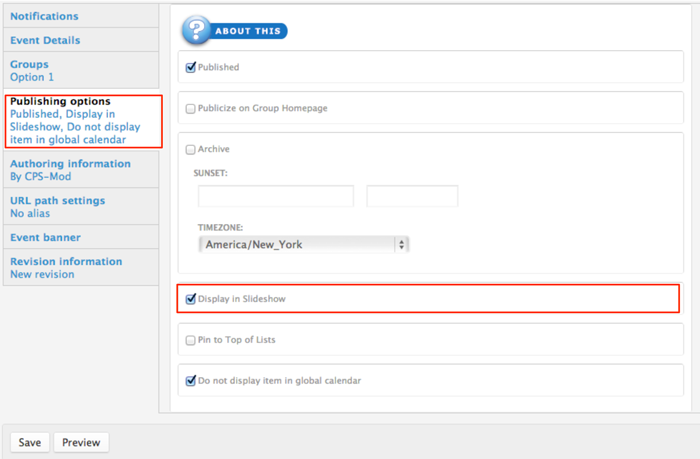Click the About This question mark icon
The image size is (700, 459).
pyautogui.click(x=197, y=30)
